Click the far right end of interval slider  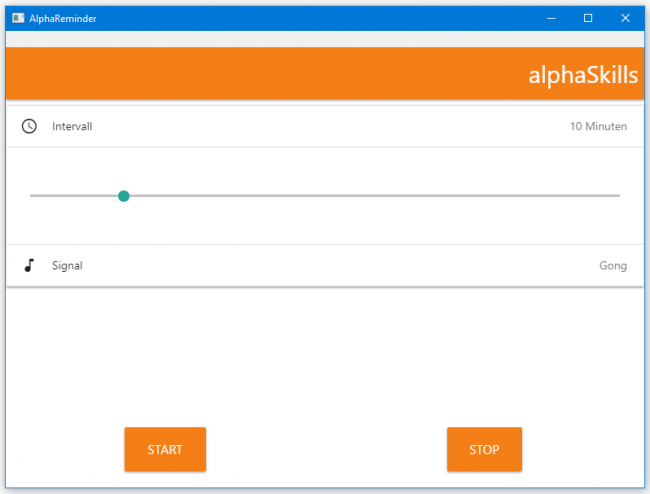(618, 196)
